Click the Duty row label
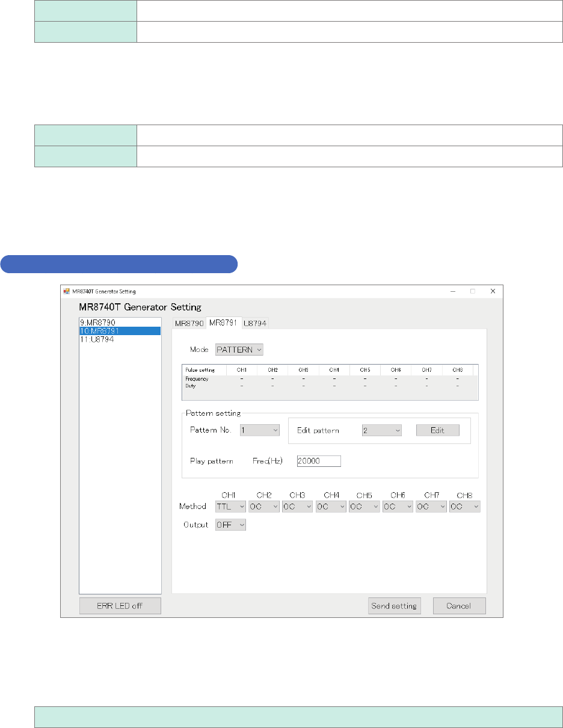 point(190,386)
